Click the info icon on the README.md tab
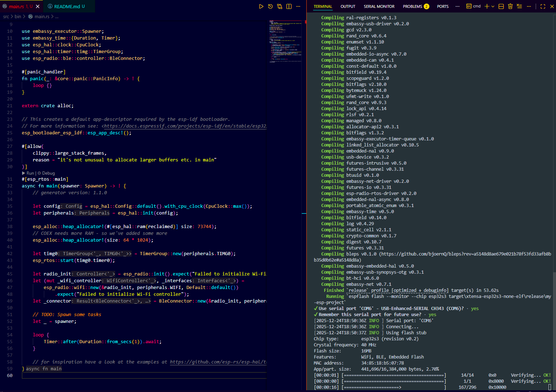Viewport: 556px width, 392px height. point(50,6)
